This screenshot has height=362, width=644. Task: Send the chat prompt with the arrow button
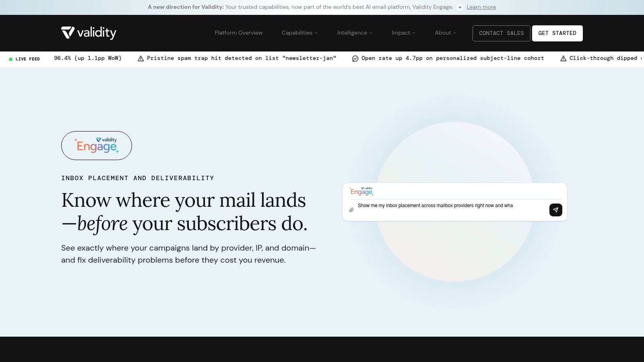point(556,210)
